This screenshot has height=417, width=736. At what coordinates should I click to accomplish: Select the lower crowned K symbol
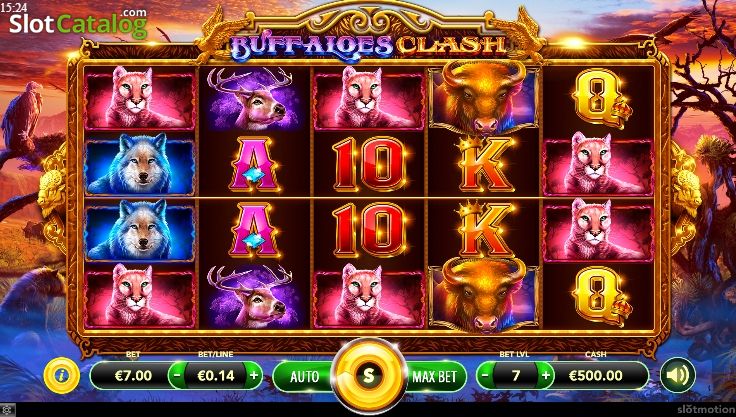[x=484, y=229]
